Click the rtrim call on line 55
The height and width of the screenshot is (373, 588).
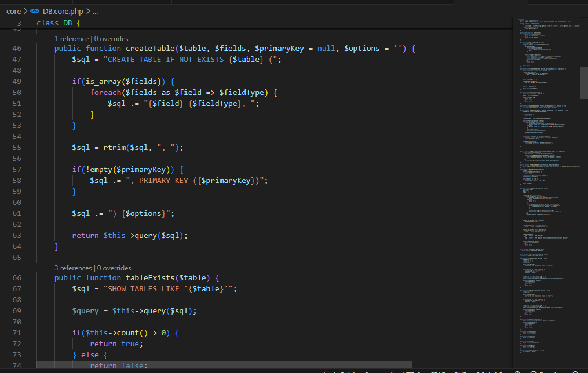[x=115, y=148]
